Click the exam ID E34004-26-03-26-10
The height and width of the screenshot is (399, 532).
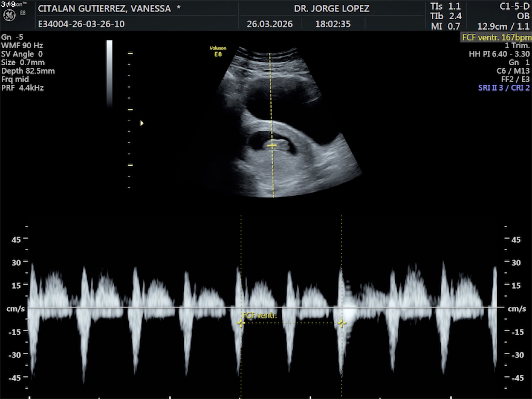pyautogui.click(x=81, y=24)
